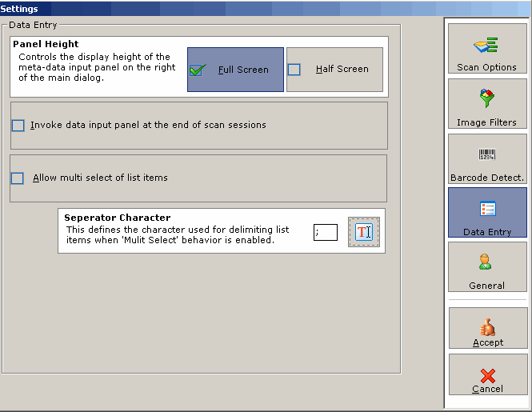Click the Image Filters funnel icon
This screenshot has width=532, height=412.
click(x=486, y=99)
